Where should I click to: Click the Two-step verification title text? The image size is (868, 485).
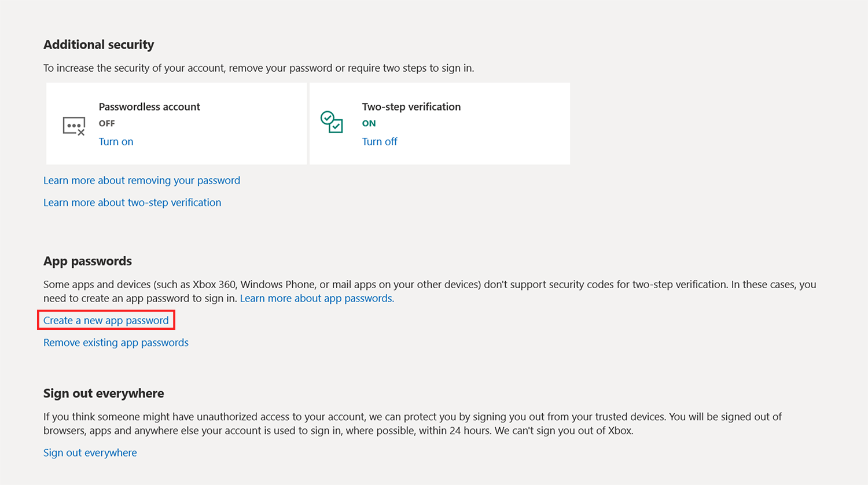[411, 106]
